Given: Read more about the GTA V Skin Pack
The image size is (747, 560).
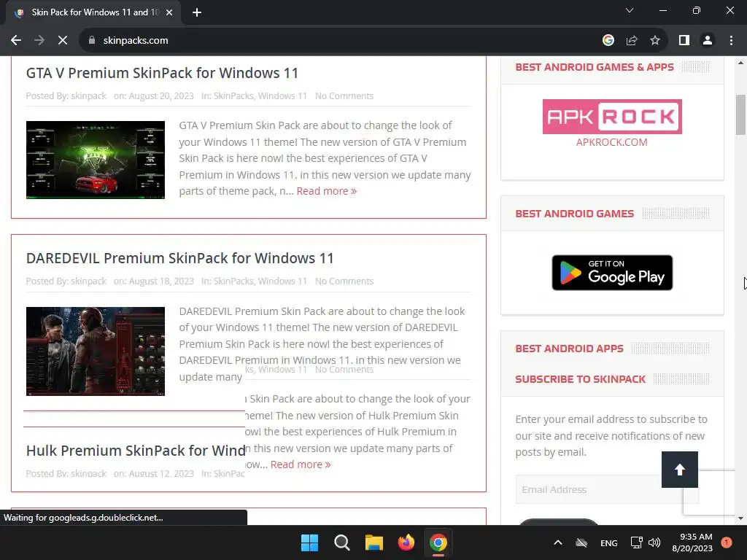Looking at the screenshot, I should point(326,191).
